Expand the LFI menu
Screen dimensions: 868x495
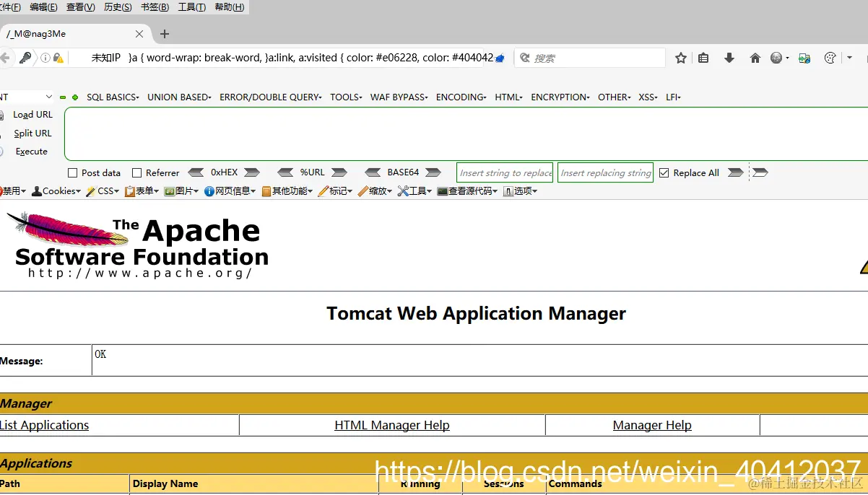click(x=673, y=97)
